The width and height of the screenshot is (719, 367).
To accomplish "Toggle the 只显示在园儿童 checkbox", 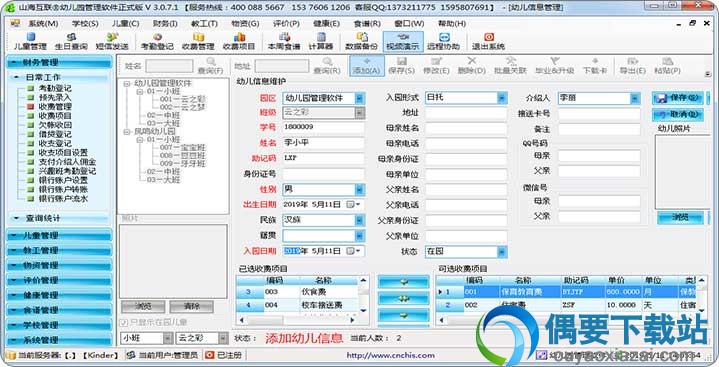I will (153, 323).
